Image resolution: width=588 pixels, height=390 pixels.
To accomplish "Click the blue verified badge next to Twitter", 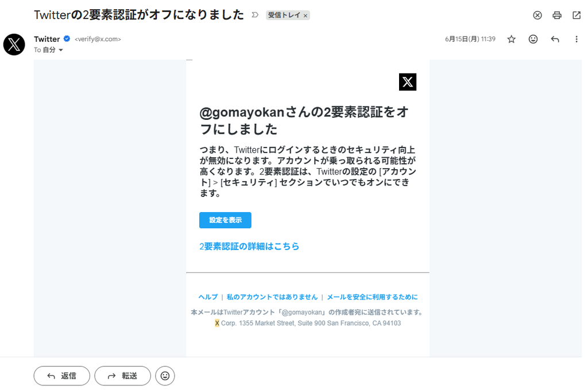I will (67, 38).
